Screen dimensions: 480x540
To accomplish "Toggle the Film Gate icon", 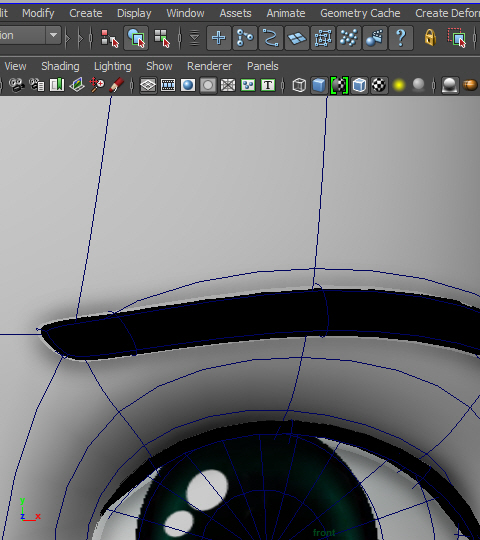I will [x=168, y=85].
